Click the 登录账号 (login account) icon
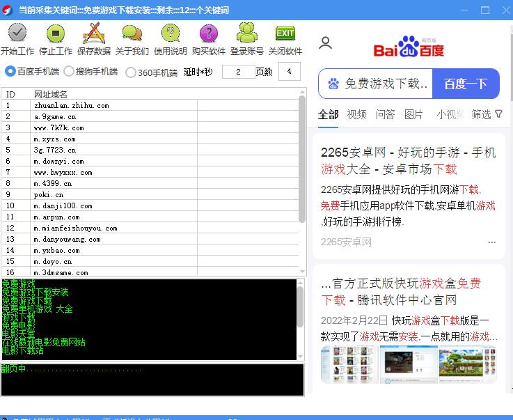This screenshot has width=513, height=420. (246, 33)
